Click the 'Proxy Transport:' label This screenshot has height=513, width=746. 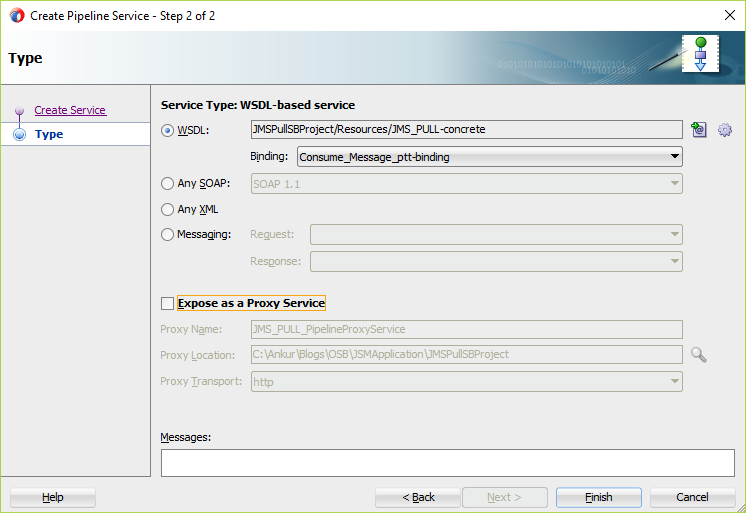pyautogui.click(x=201, y=382)
